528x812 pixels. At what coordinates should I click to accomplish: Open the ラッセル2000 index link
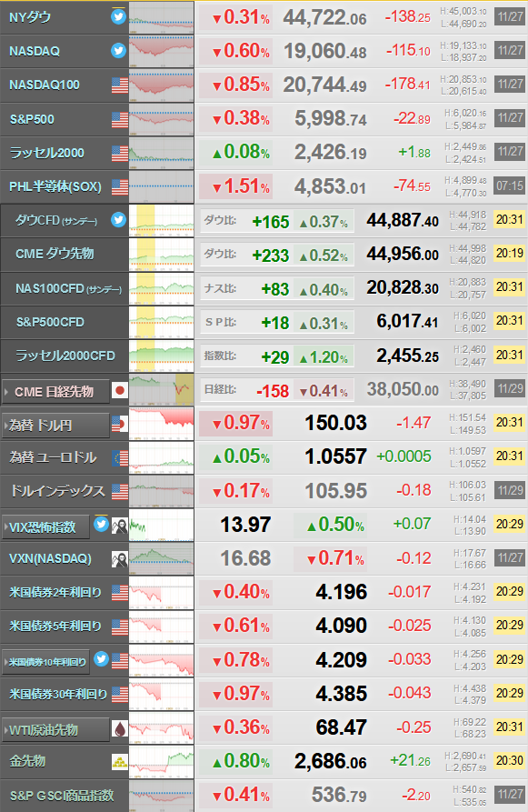pos(47,153)
